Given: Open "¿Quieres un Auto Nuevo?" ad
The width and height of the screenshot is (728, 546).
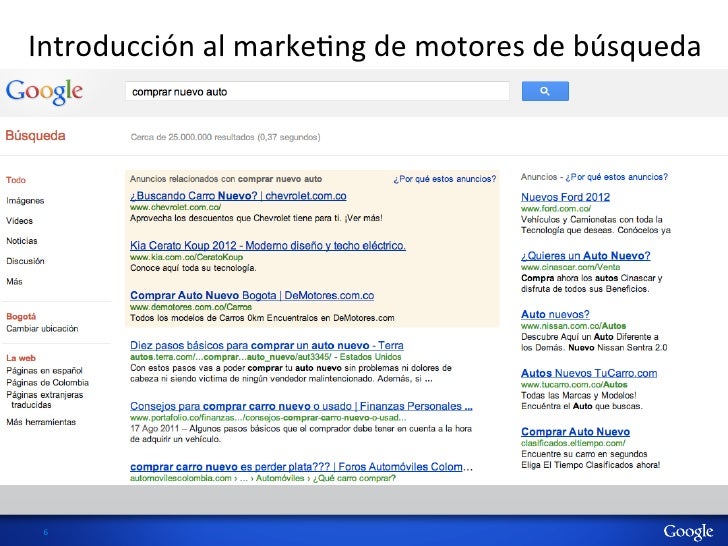Looking at the screenshot, I should click(x=585, y=256).
